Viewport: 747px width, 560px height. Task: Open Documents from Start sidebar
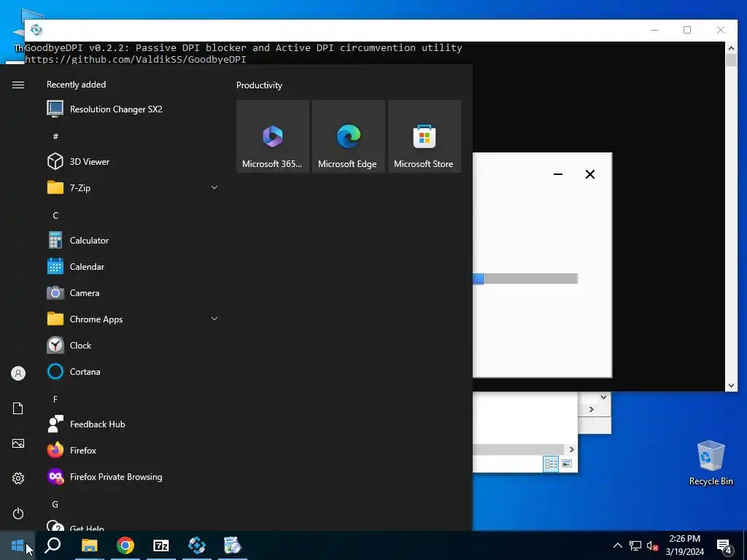coord(18,408)
